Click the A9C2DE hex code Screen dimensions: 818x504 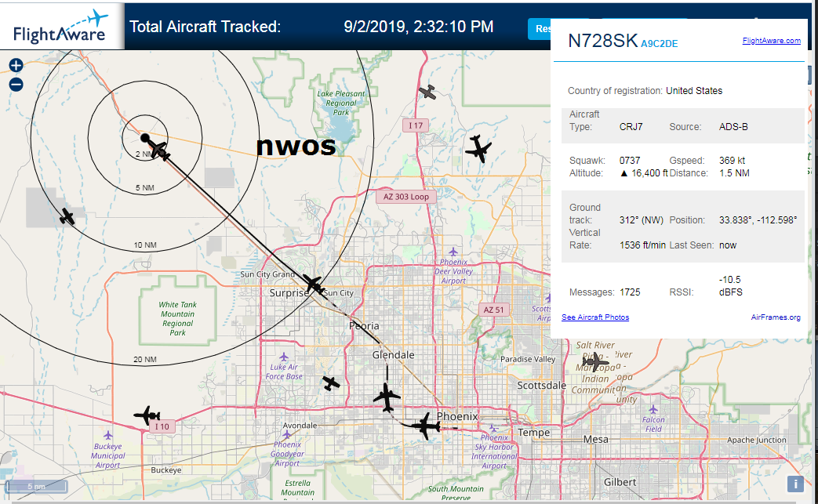(x=660, y=44)
